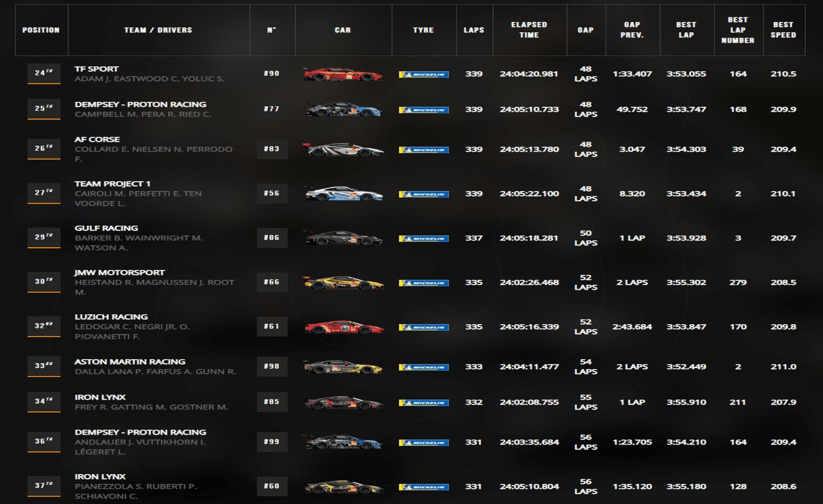Image resolution: width=823 pixels, height=504 pixels.
Task: Click elapsed time 24:02:08.755
Action: pos(529,402)
